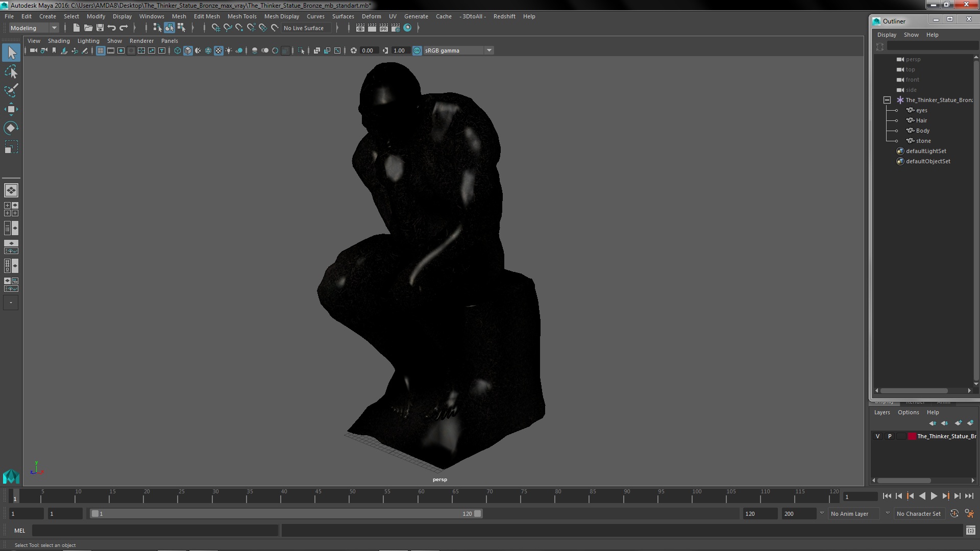The image size is (980, 551).
Task: Click play forwards button
Action: (x=934, y=496)
